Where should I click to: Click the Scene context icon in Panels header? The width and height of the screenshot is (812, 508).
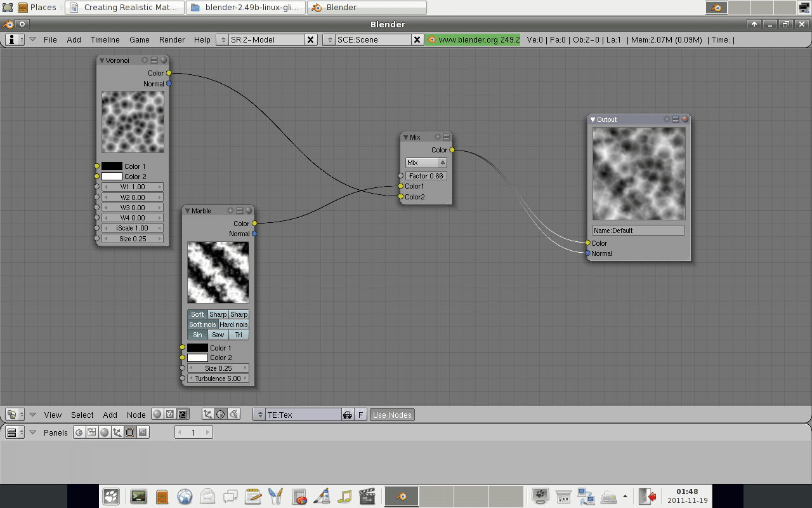coord(143,432)
